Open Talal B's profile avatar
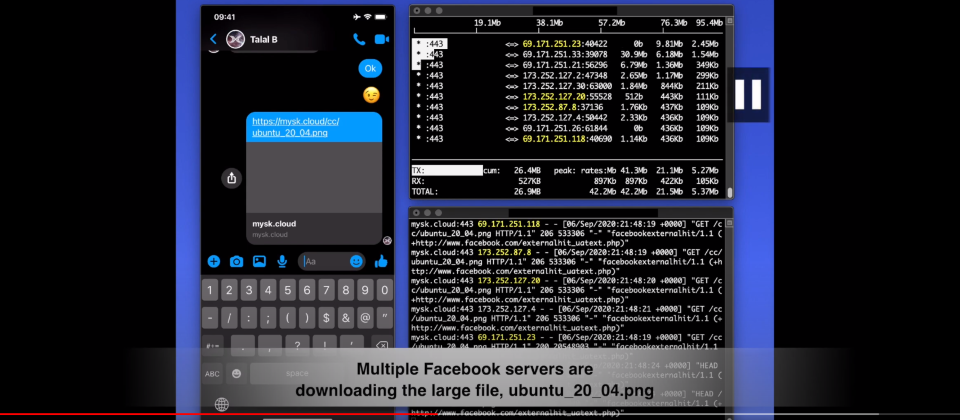 pyautogui.click(x=236, y=39)
